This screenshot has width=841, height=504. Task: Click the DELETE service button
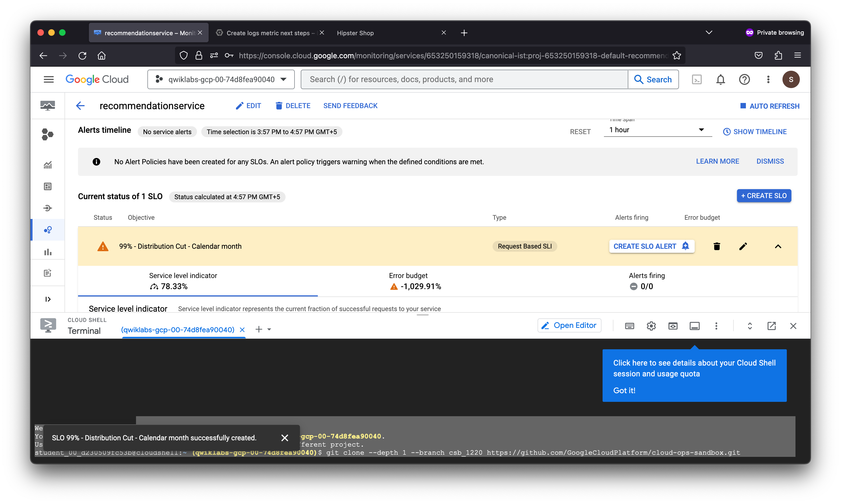click(x=293, y=106)
